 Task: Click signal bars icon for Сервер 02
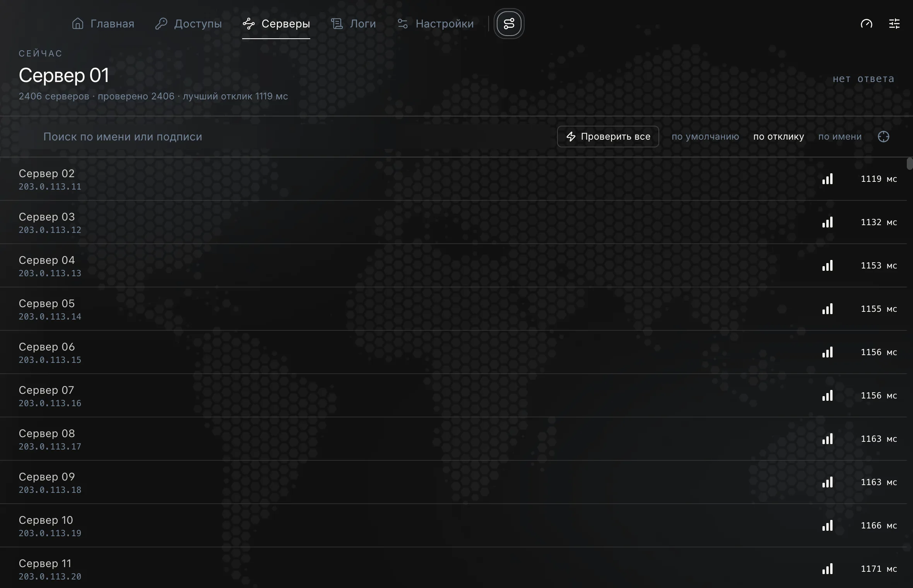[x=828, y=179]
